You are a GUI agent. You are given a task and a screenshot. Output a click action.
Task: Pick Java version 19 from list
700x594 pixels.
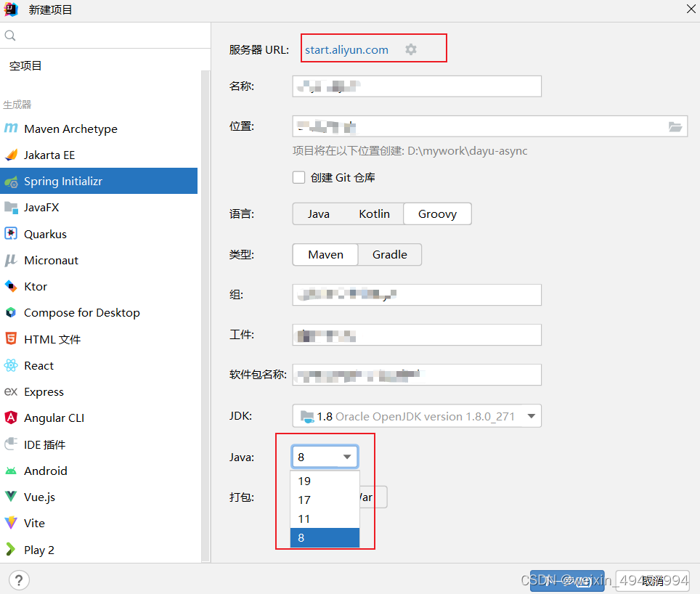coord(325,481)
